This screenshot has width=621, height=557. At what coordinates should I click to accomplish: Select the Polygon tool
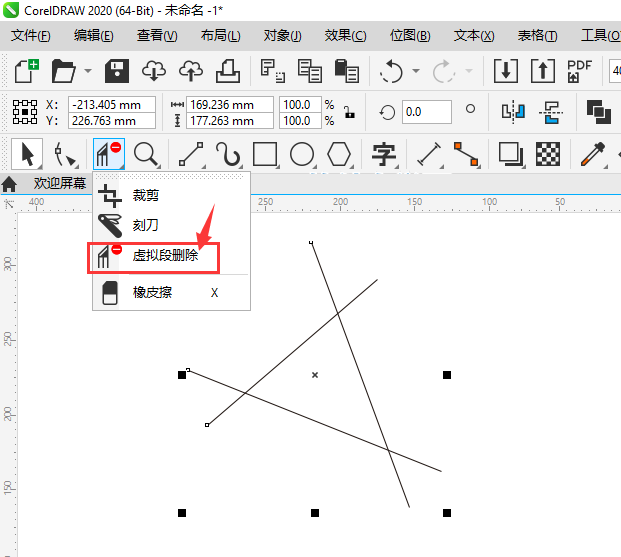339,155
